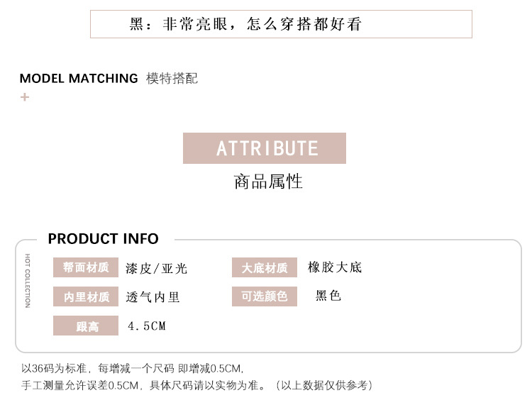Click the 手工测量允许误差 disclaimer line
The height and width of the screenshot is (405, 532).
(197, 385)
